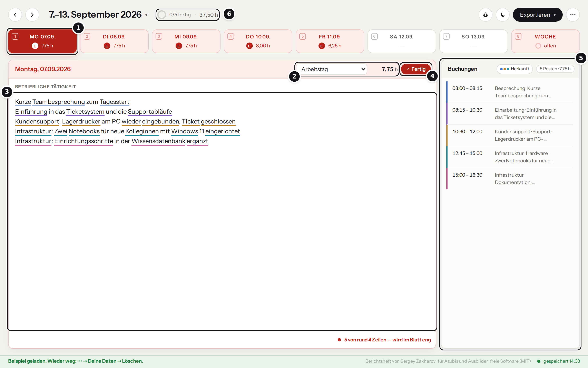Image resolution: width=588 pixels, height=368 pixels.
Task: Click the E badge on MI 09.09.
Action: 179,46
